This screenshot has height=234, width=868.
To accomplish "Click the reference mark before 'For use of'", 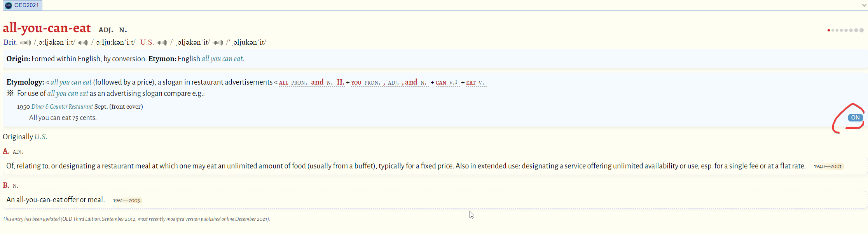I will [x=10, y=93].
